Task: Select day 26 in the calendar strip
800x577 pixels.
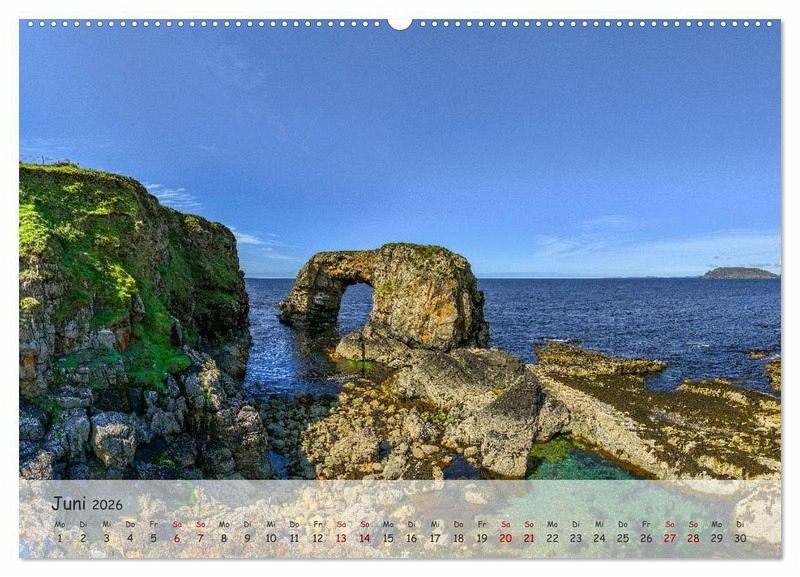Action: click(x=646, y=538)
